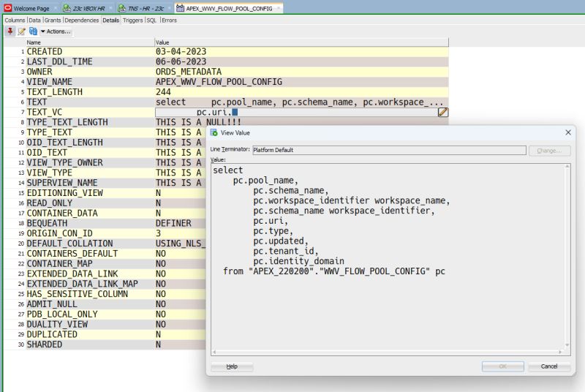Click the blue Refresh icon in toolbar

(33, 31)
